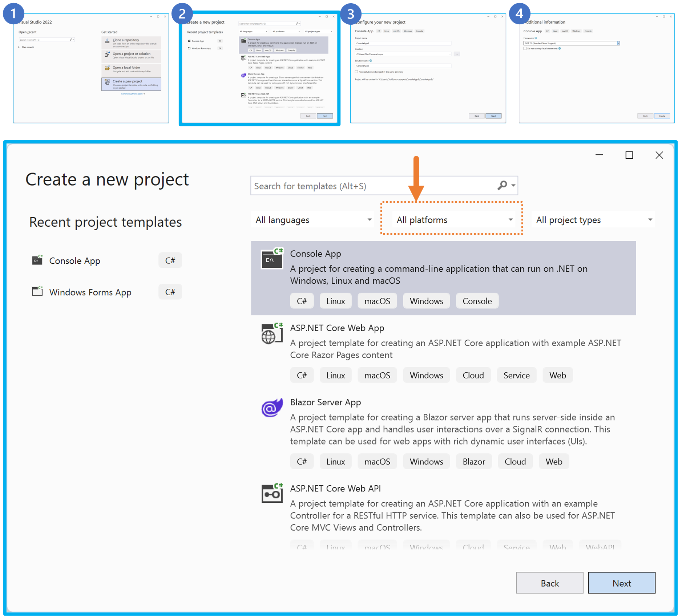The height and width of the screenshot is (616, 678).
Task: Click Linux tag under Console App
Action: coord(335,301)
